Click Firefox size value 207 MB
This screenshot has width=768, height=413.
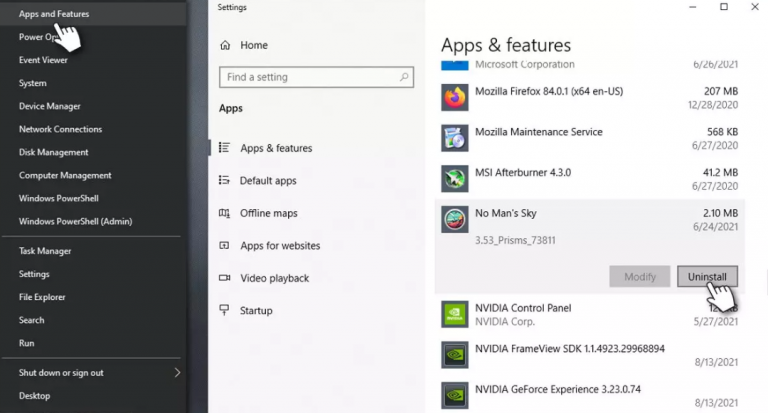pos(721,91)
